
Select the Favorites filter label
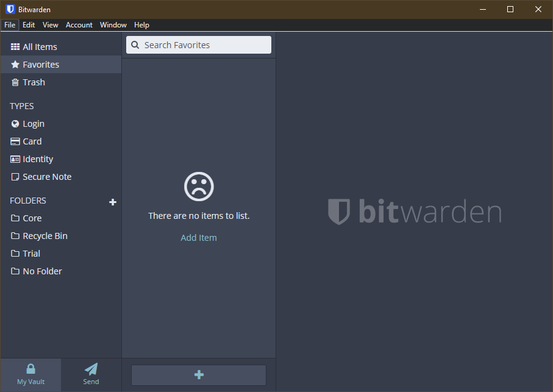41,65
